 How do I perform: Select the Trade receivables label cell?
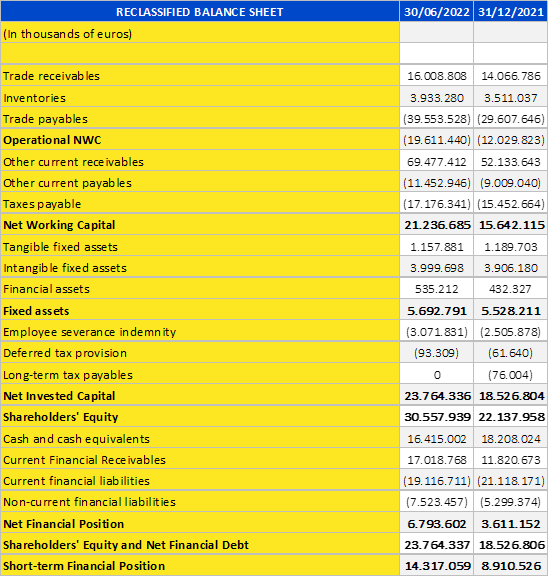click(200, 76)
